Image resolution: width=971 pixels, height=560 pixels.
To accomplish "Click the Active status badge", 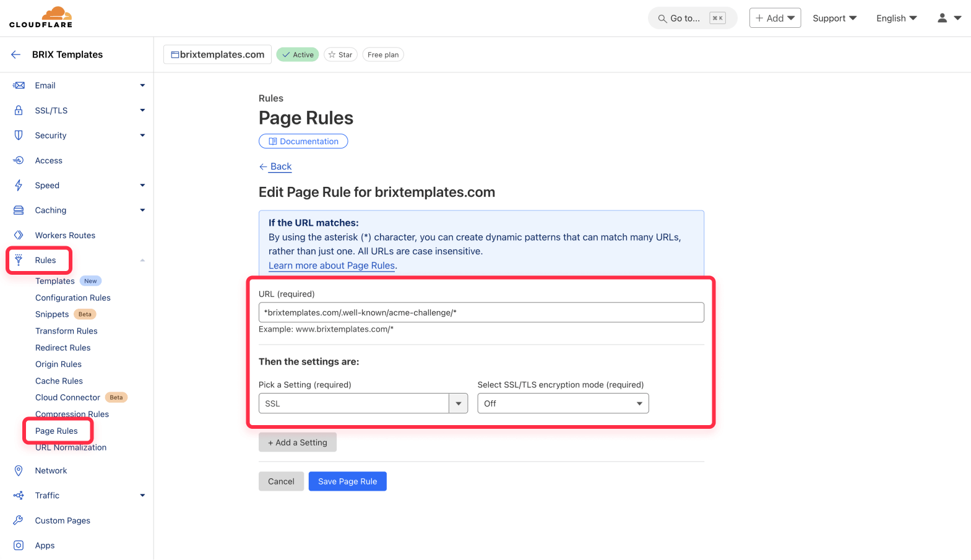I will click(x=298, y=54).
